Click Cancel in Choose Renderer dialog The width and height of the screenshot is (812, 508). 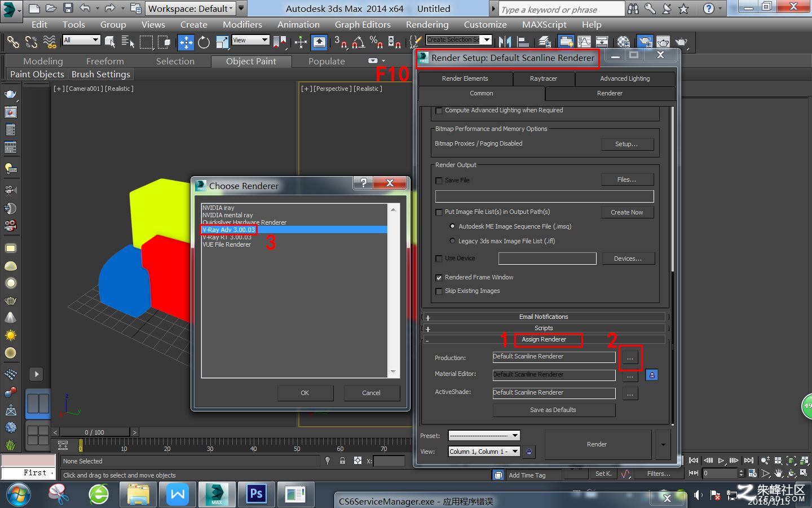[371, 393]
